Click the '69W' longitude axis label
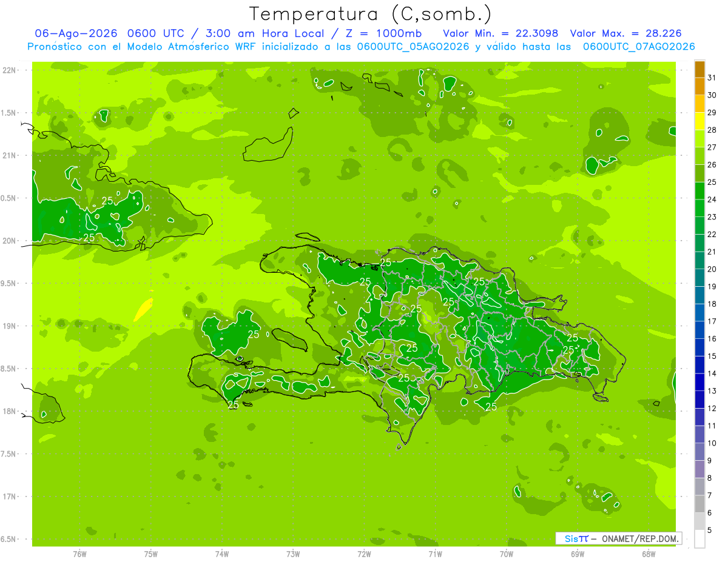Screen dimensions: 728x562 [x=578, y=554]
